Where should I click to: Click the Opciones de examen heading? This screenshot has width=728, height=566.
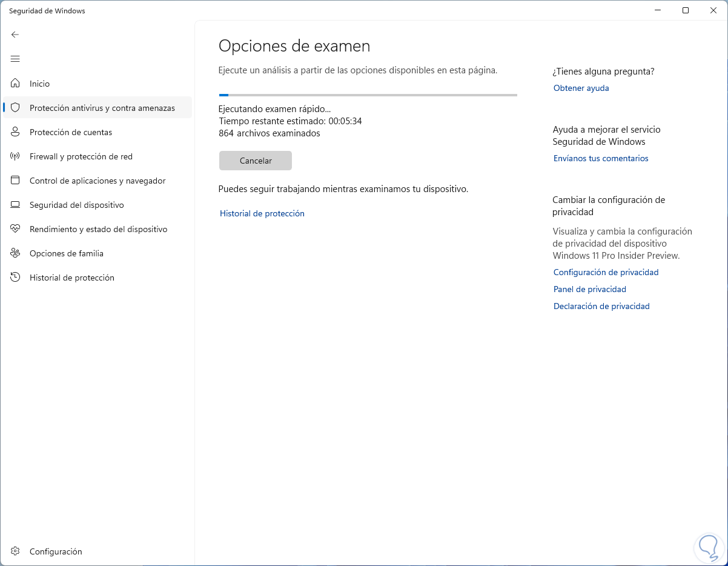pyautogui.click(x=294, y=46)
